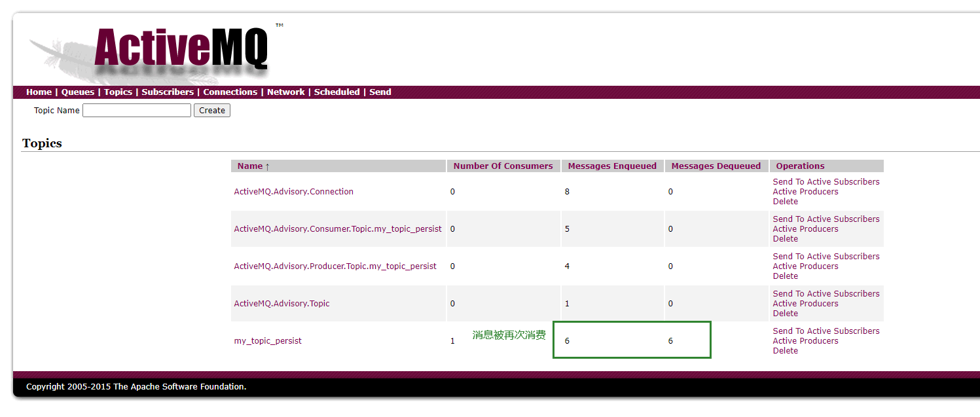
Task: Select consumer count 1 for my_topic_persist
Action: (x=452, y=341)
